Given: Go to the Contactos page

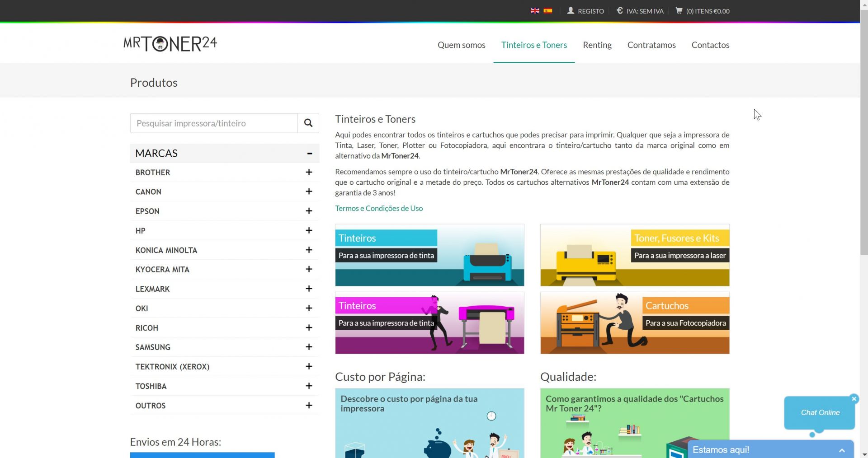Looking at the screenshot, I should click(x=710, y=45).
